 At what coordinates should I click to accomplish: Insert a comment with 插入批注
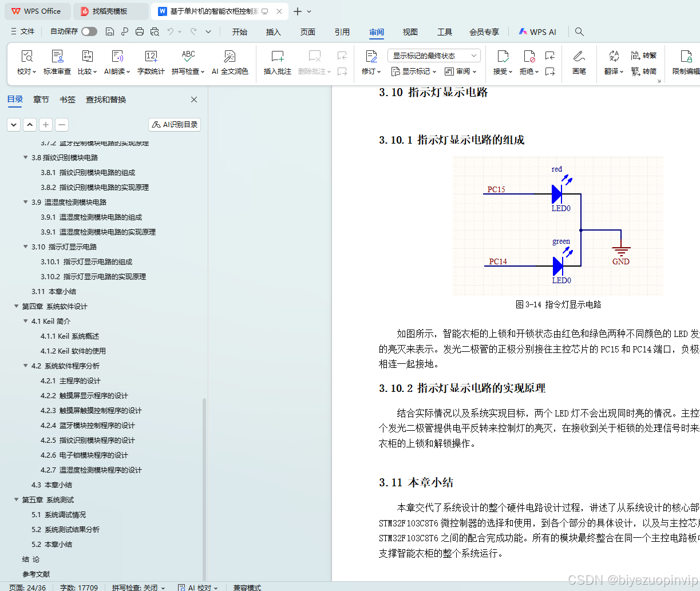coord(277,63)
